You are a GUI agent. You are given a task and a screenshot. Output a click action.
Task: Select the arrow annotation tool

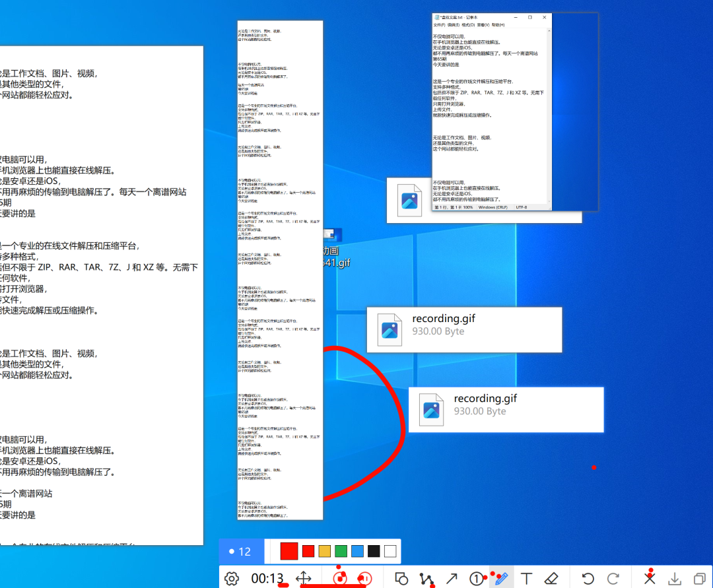(x=452, y=578)
